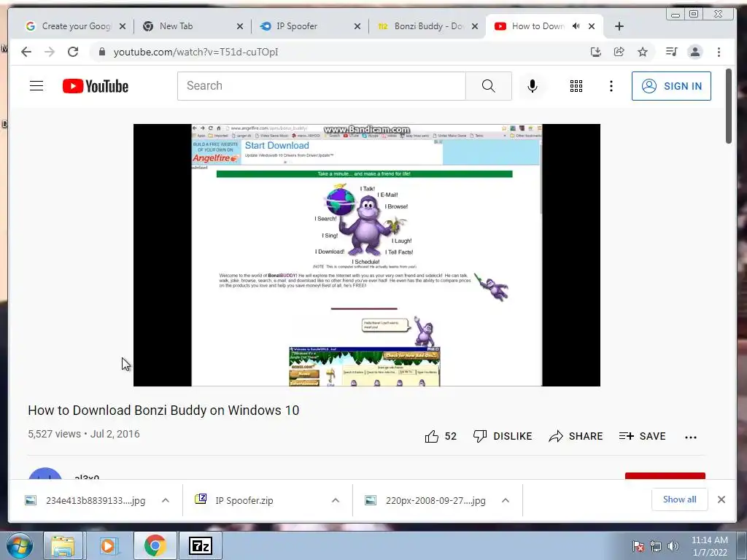Image resolution: width=747 pixels, height=560 pixels.
Task: Click the YouTube Search input field
Action: click(x=322, y=86)
